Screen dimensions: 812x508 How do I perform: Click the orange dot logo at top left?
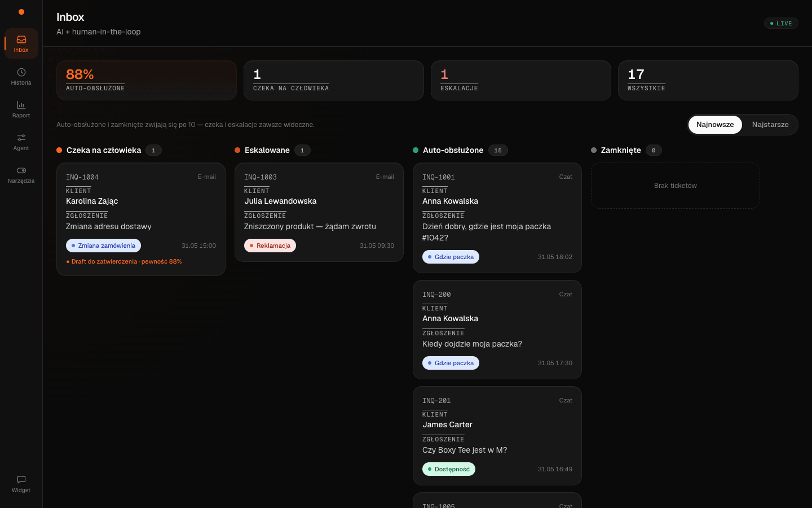click(21, 12)
